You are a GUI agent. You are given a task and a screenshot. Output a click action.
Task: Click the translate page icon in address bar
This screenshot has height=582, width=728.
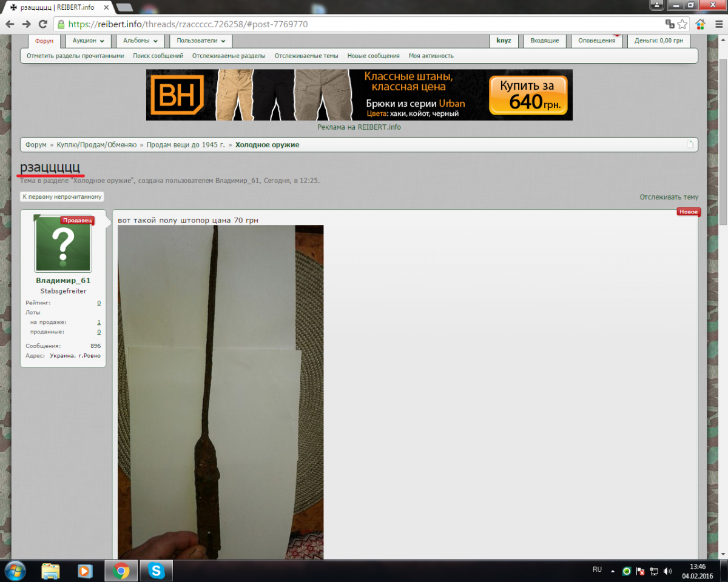click(x=670, y=24)
